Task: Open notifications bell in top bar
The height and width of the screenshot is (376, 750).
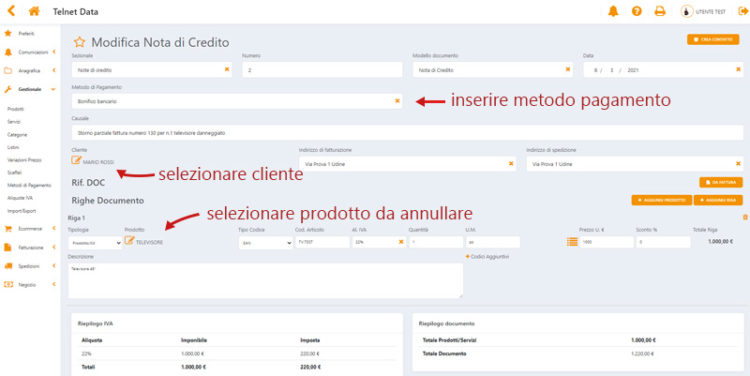Action: [x=613, y=11]
